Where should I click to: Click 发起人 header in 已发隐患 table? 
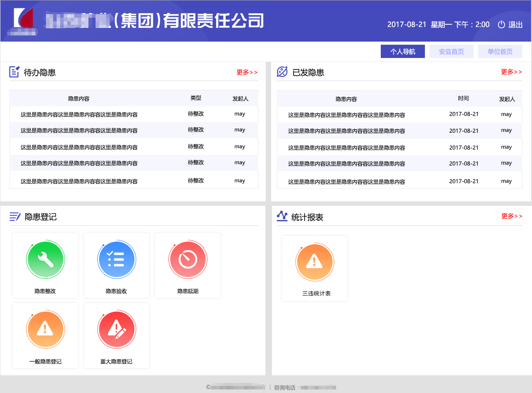point(507,99)
